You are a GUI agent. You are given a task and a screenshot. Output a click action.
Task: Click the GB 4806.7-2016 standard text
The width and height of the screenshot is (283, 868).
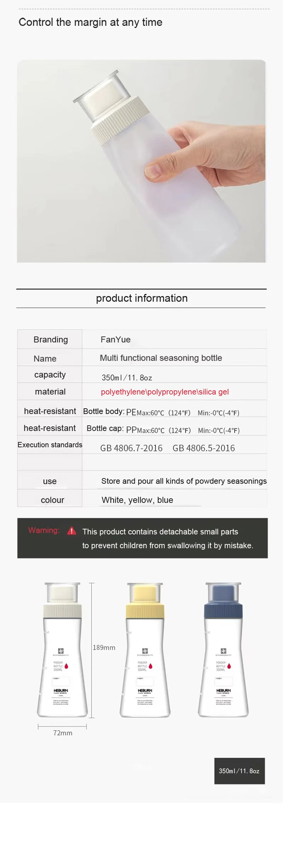tap(131, 448)
